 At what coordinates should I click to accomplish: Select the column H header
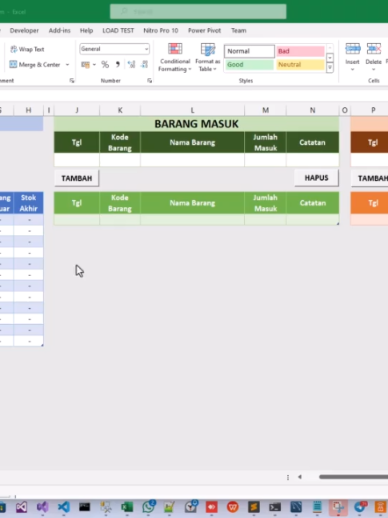coord(28,110)
